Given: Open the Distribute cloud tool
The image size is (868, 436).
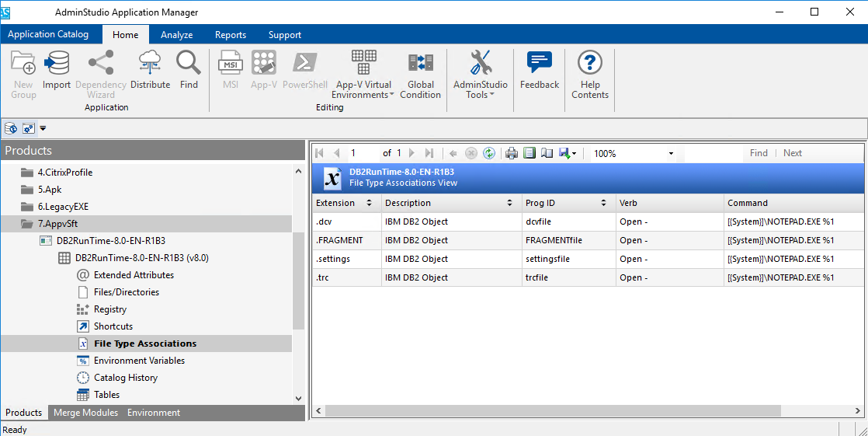Looking at the screenshot, I should (x=150, y=64).
